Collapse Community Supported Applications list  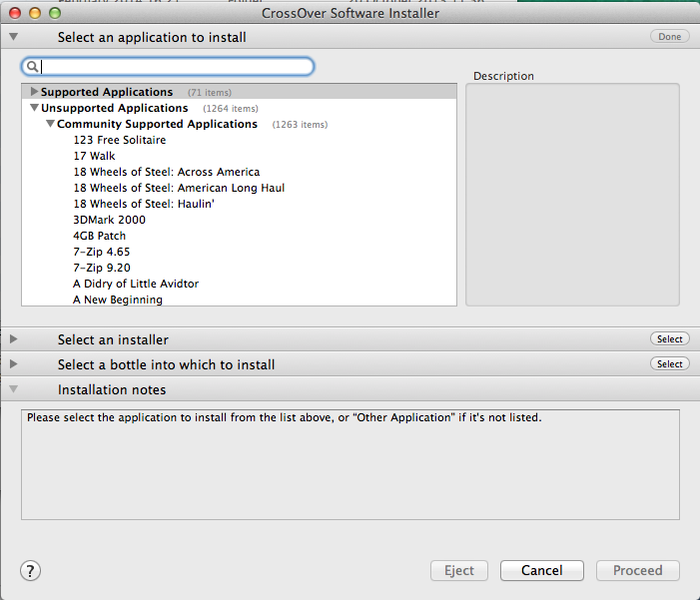(x=51, y=124)
